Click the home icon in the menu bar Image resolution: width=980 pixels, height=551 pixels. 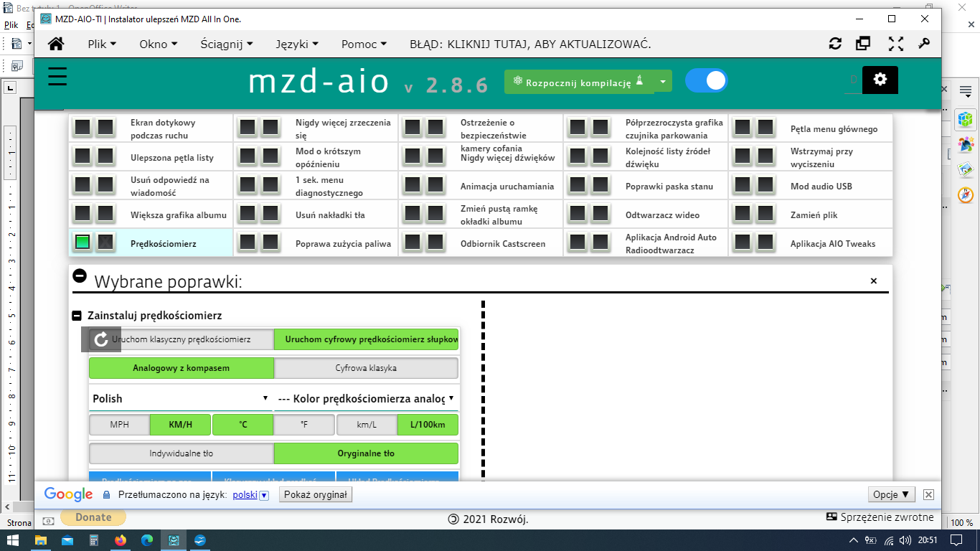coord(56,44)
